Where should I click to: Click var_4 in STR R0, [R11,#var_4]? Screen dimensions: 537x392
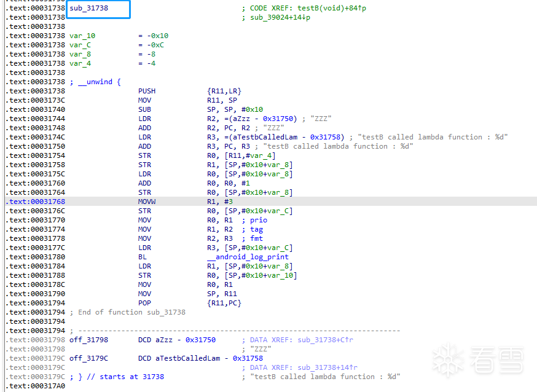tap(261, 156)
